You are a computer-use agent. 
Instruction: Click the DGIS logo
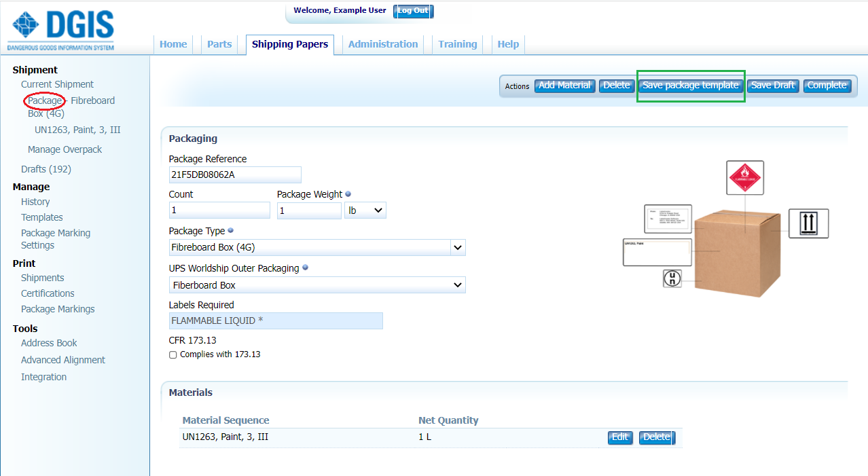[x=60, y=29]
